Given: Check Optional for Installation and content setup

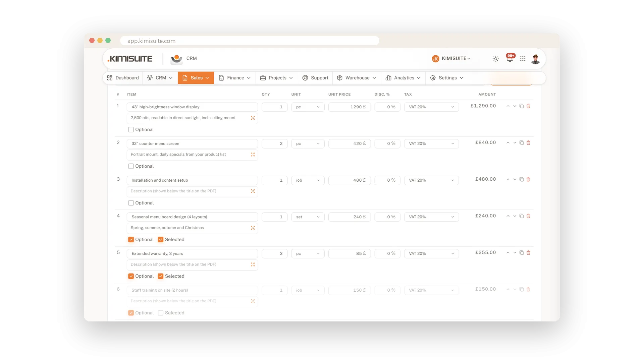Looking at the screenshot, I should tap(131, 203).
